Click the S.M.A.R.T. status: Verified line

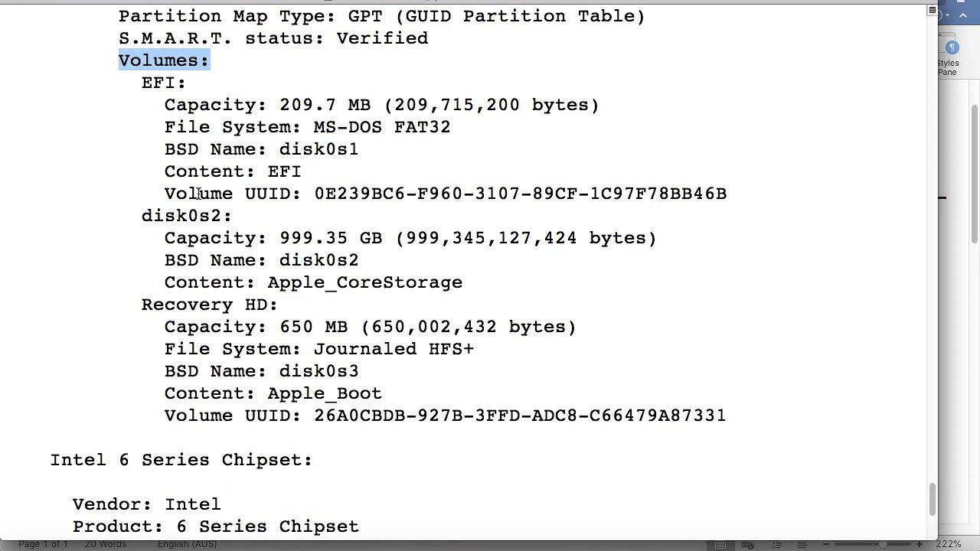click(x=273, y=38)
